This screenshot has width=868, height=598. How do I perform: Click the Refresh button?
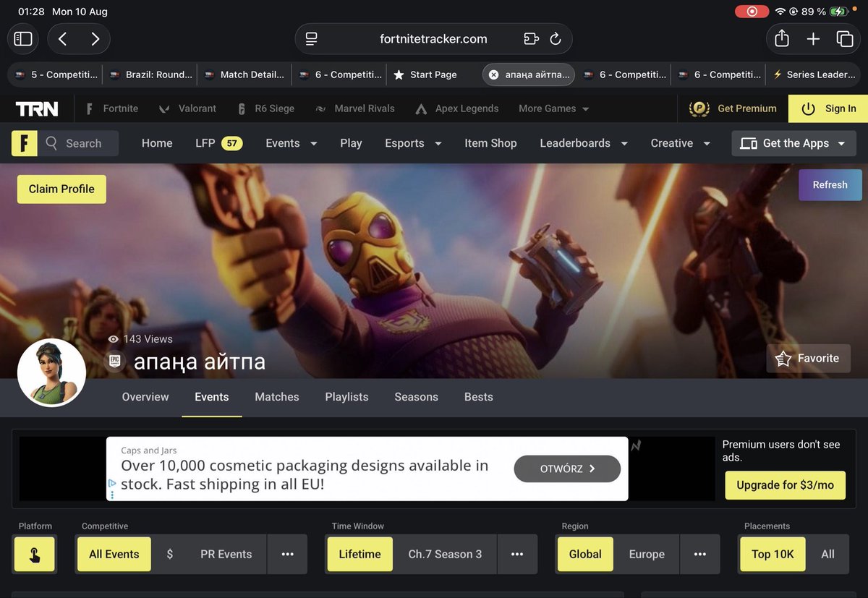830,184
